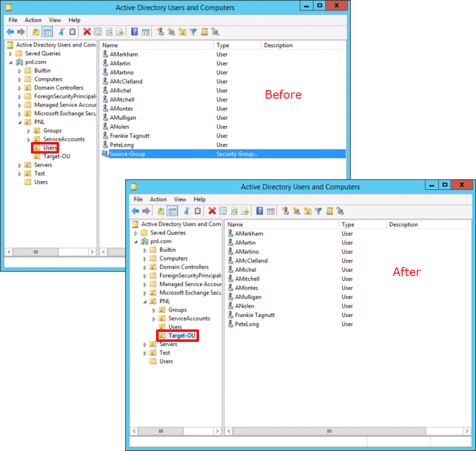Select Source-Group row in rear window
The width and height of the screenshot is (476, 451).
tap(223, 154)
